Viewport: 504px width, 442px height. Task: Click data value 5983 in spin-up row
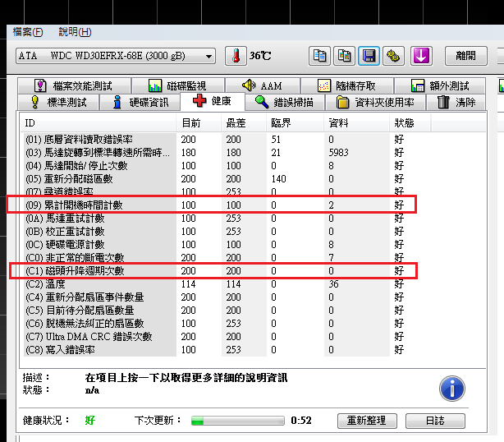pyautogui.click(x=338, y=153)
